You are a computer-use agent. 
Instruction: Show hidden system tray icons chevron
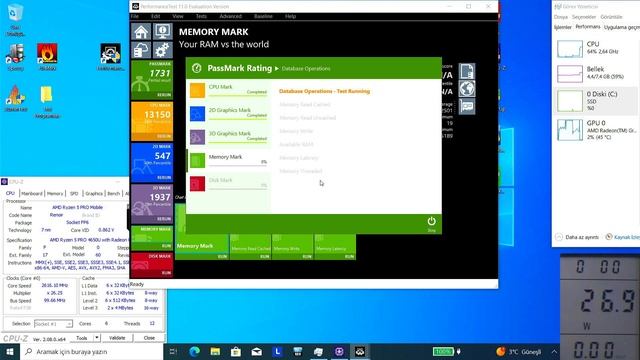tap(554, 351)
